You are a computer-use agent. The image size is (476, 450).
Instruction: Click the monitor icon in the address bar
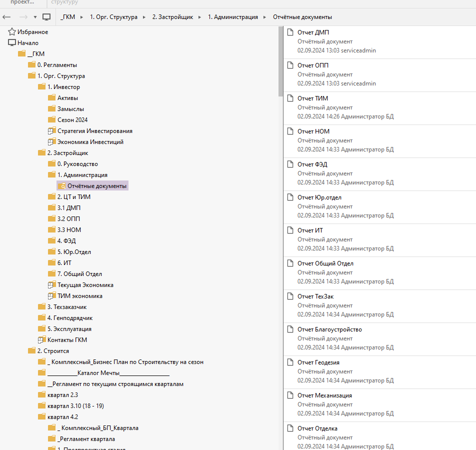point(46,17)
